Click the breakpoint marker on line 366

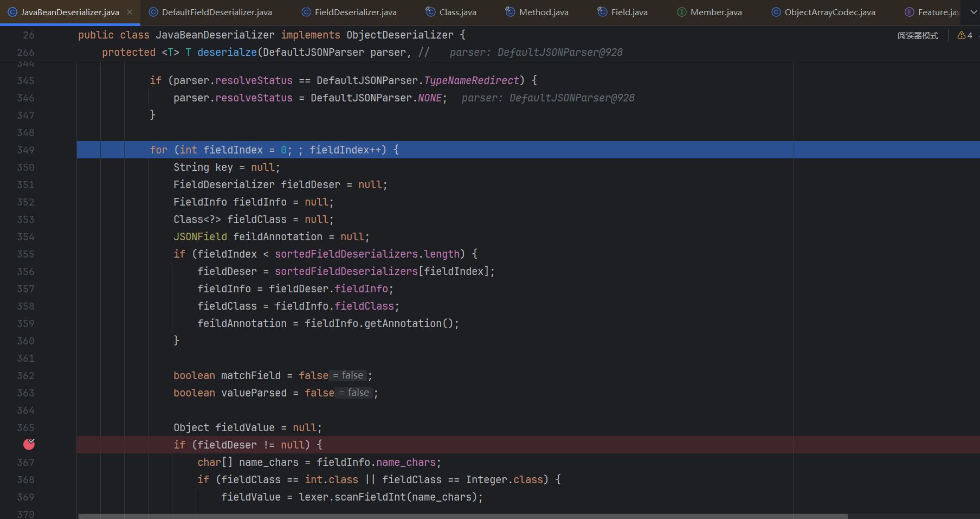(x=29, y=445)
